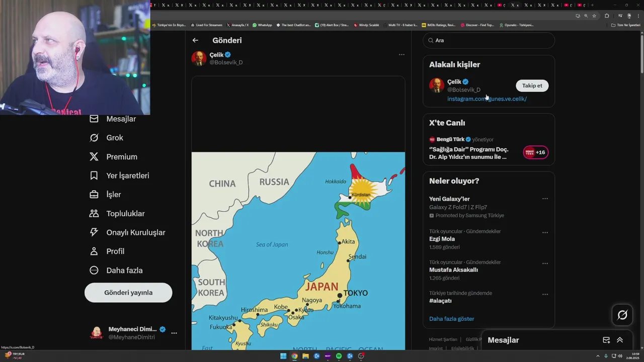Image resolution: width=644 pixels, height=362 pixels.
Task: Open IMDb: Ratings bookmark
Action: (x=438, y=25)
